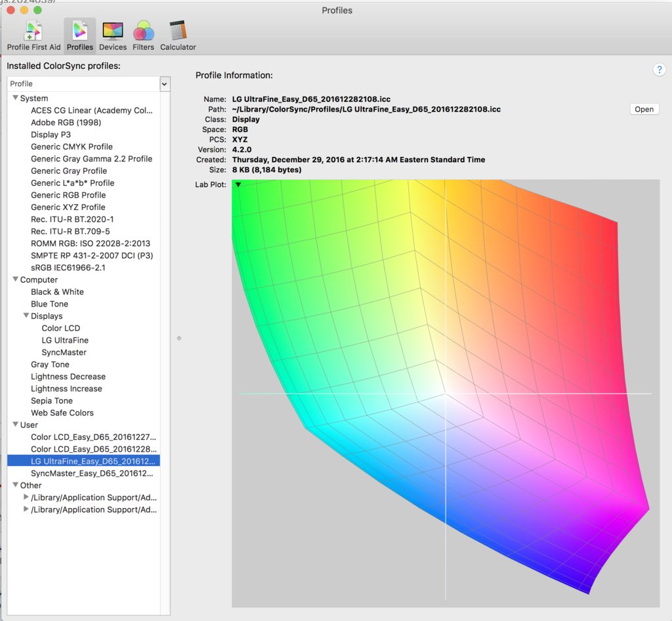Collapse the Computer profiles group
The image size is (672, 621).
(x=15, y=280)
